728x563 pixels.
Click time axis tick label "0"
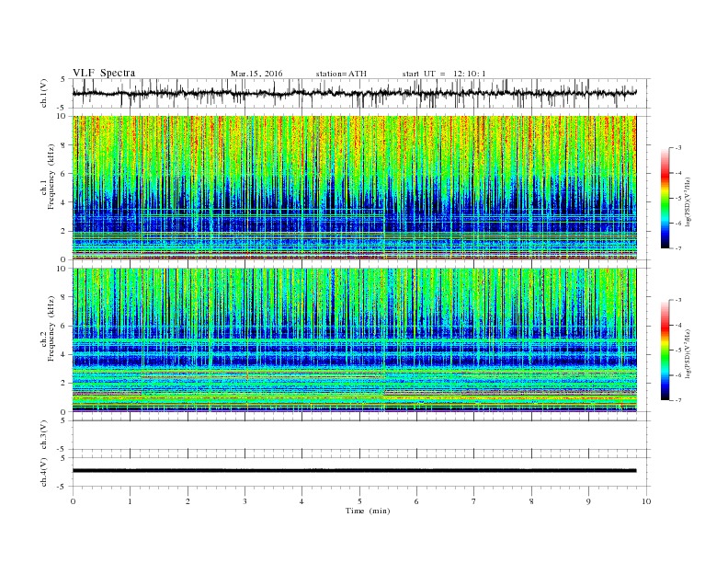[73, 501]
